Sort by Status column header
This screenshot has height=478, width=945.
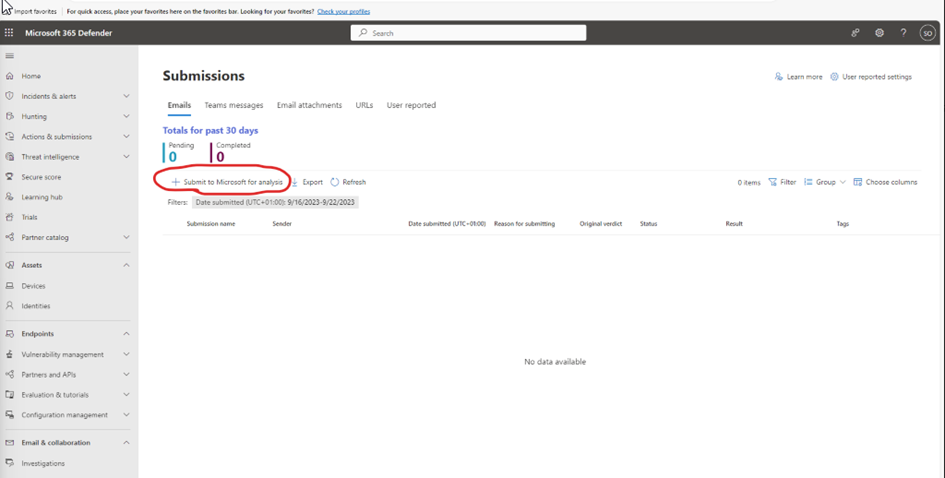click(x=648, y=224)
